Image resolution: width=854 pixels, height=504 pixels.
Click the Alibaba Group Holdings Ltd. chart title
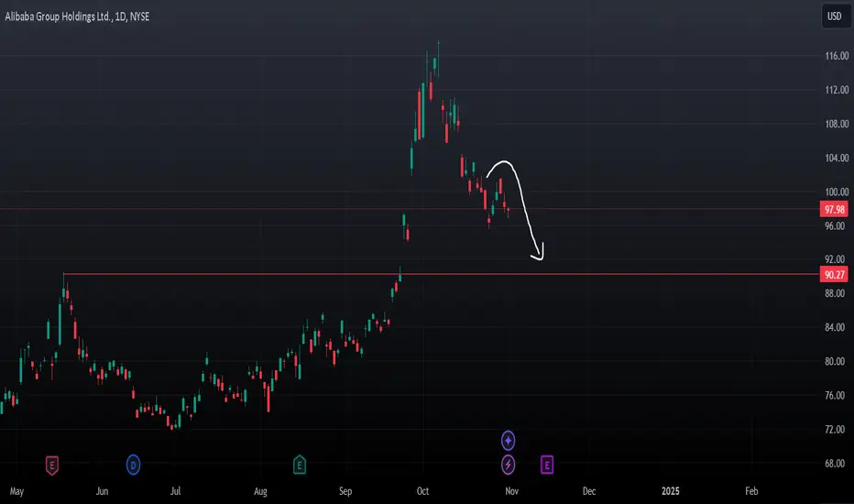point(77,16)
